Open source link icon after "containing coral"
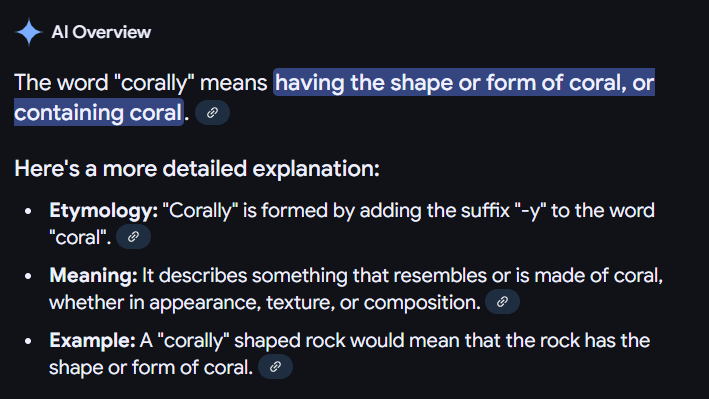This screenshot has height=399, width=709. point(213,113)
